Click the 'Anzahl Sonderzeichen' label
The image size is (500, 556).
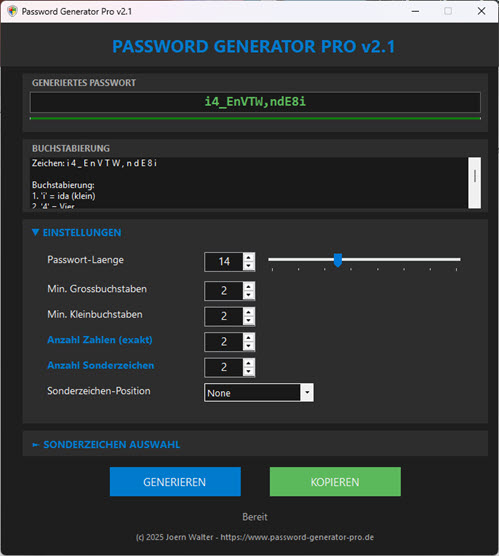click(101, 366)
